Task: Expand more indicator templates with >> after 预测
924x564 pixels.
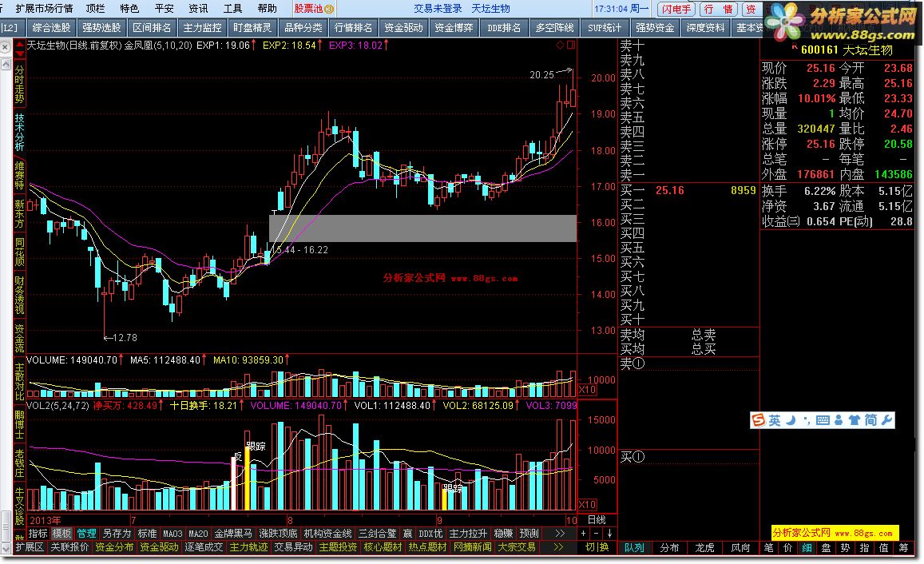Action: pyautogui.click(x=560, y=533)
